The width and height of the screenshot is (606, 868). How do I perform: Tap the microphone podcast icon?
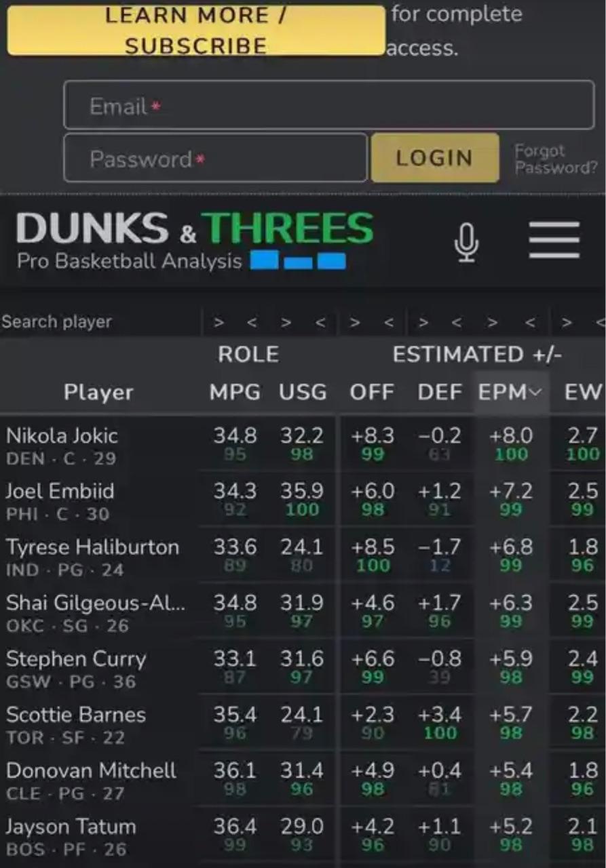(466, 241)
